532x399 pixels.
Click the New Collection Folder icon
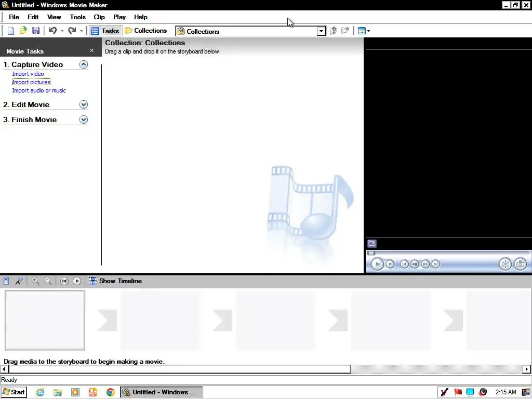pyautogui.click(x=345, y=31)
